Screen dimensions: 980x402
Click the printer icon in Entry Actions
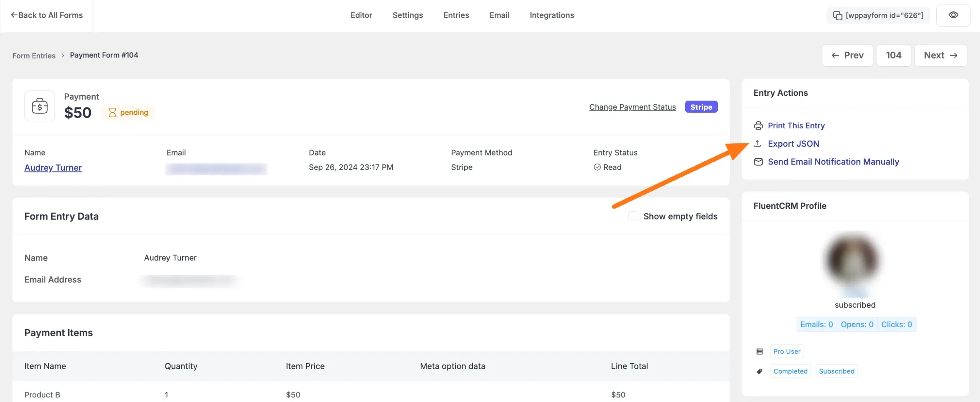[x=758, y=126]
